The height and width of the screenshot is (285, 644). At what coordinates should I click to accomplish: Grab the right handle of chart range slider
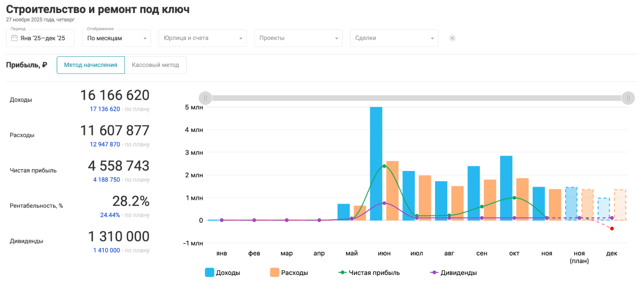pyautogui.click(x=628, y=98)
